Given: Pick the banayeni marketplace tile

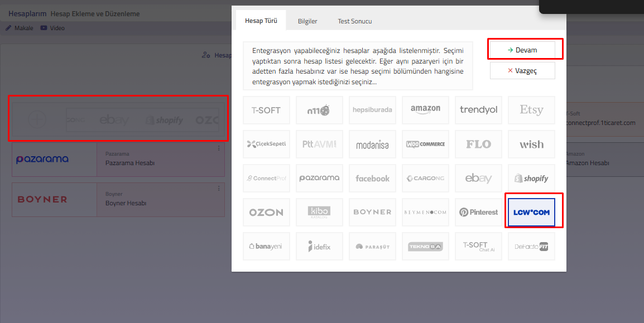Looking at the screenshot, I should tap(267, 246).
